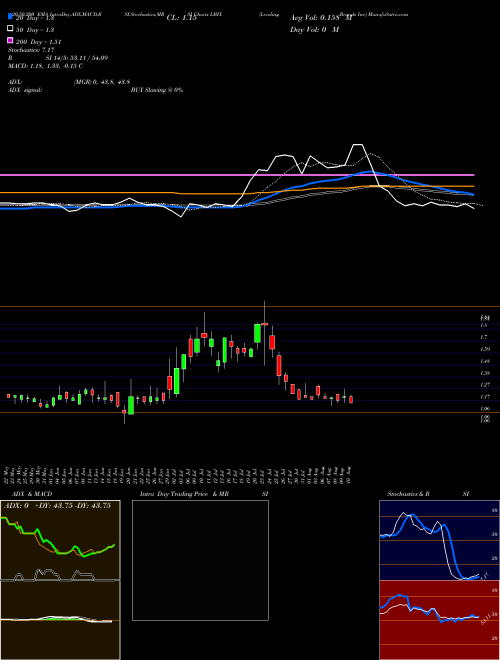Click the MunafaSutra.com watermark link text

(x=388, y=14)
